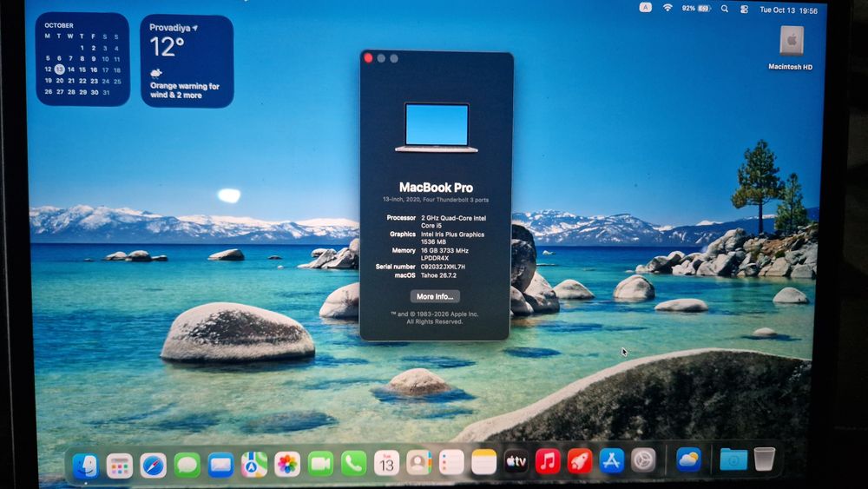
Task: Open the Calendar app in the Dock
Action: click(x=386, y=463)
